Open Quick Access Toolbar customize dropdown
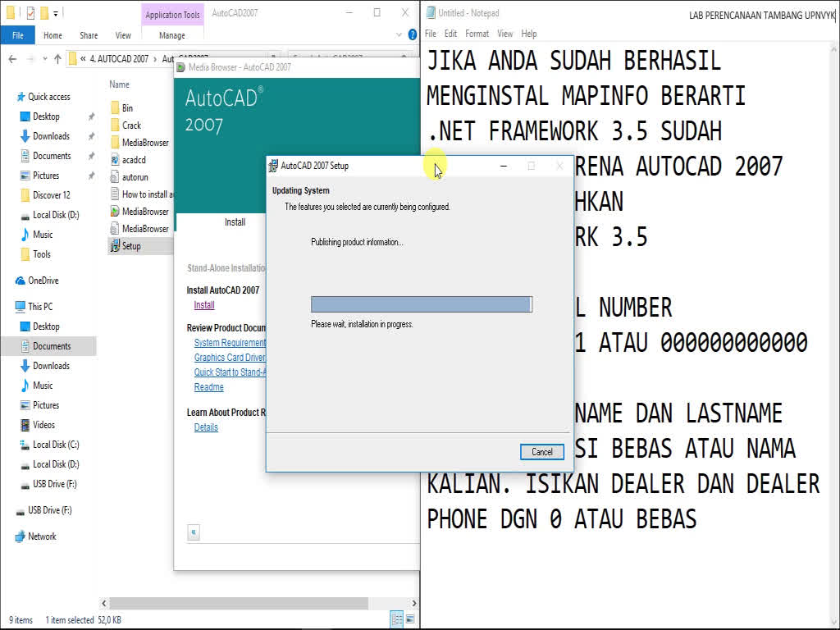Viewport: 840px width, 630px height. [x=56, y=13]
